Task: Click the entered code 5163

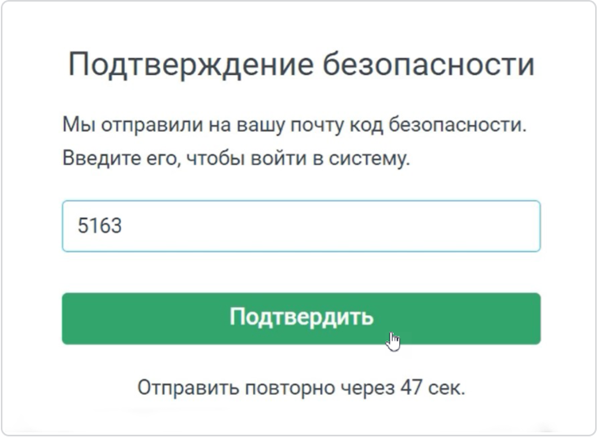Action: (x=99, y=225)
